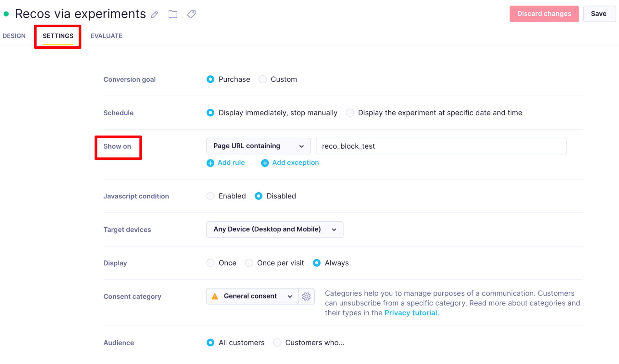Image resolution: width=619 pixels, height=364 pixels.
Task: Enable the Javascript condition
Action: pyautogui.click(x=210, y=196)
